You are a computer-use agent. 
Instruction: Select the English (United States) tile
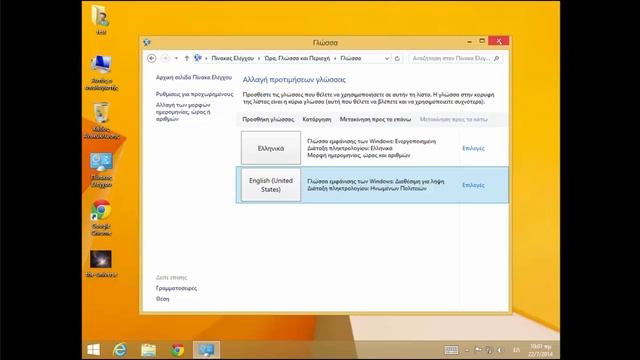[x=271, y=185]
